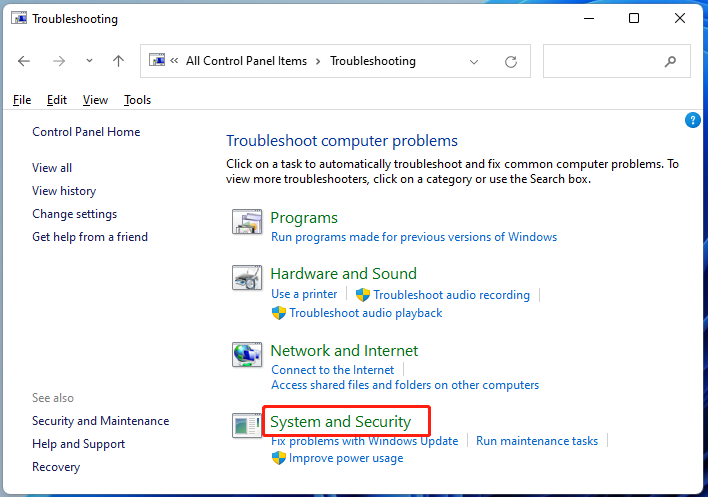
Task: Focus the Control Panel search box
Action: pos(616,61)
